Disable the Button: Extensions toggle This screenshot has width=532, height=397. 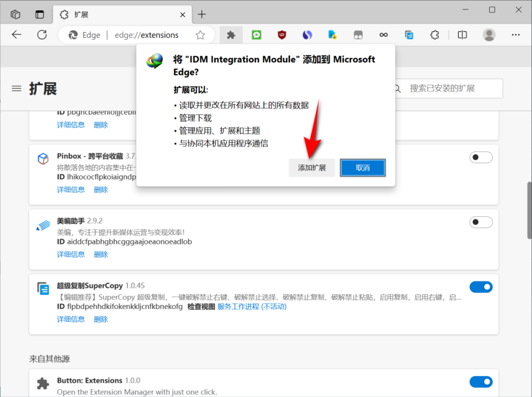click(481, 382)
